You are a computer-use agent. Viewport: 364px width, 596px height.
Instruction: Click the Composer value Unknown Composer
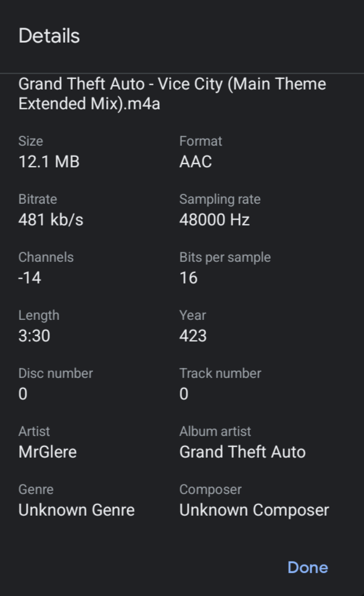click(254, 510)
